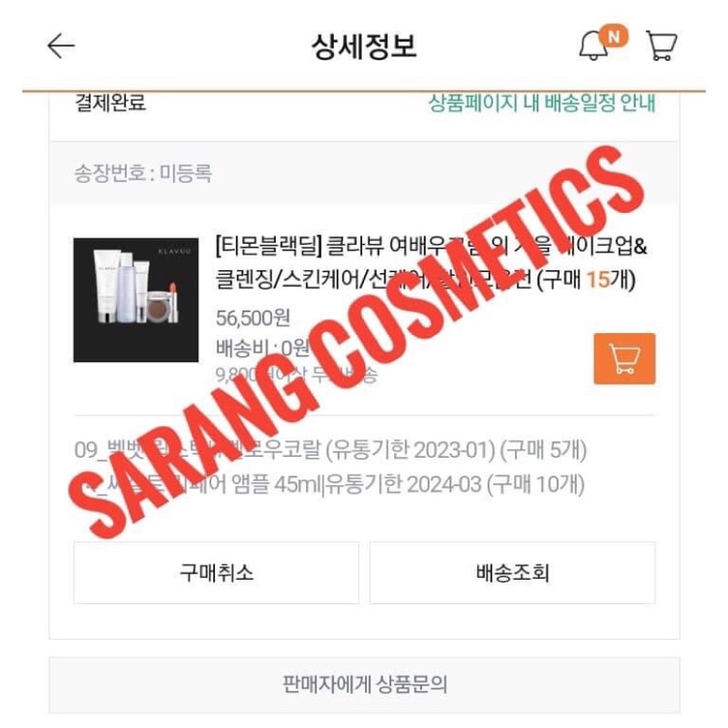Open the Klavuu product thumbnail image
Screen dimensions: 728x728
click(136, 300)
